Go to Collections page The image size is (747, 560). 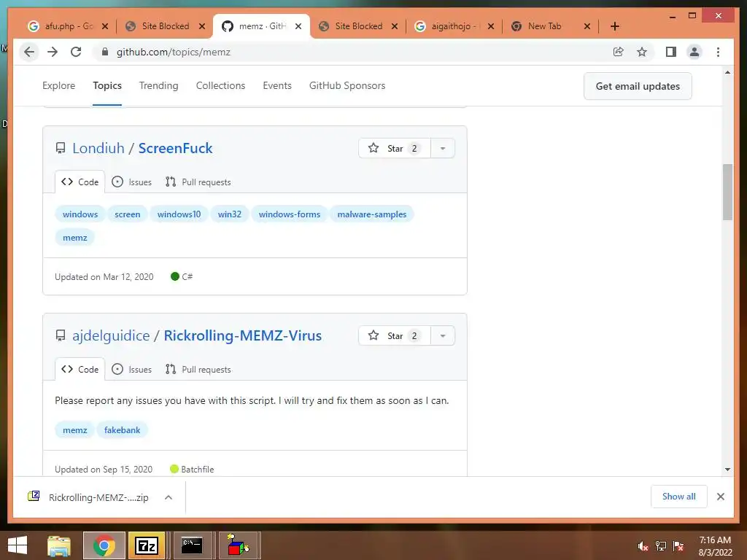(x=220, y=86)
